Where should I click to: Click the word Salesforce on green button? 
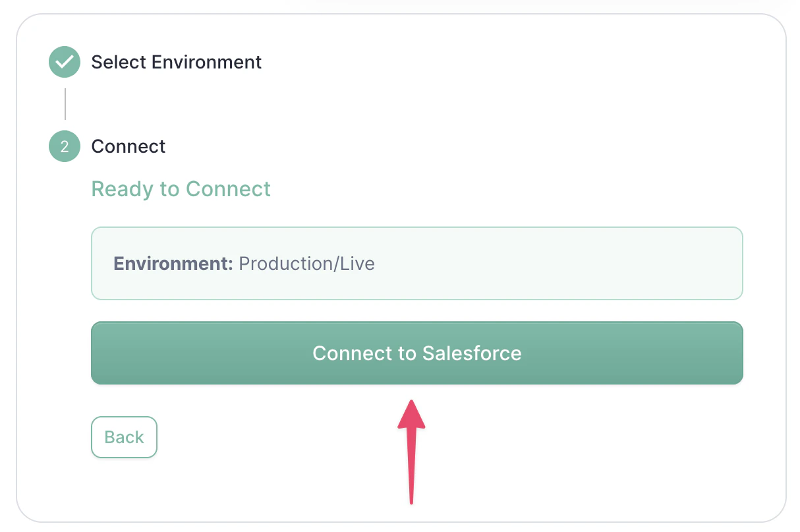tap(472, 353)
